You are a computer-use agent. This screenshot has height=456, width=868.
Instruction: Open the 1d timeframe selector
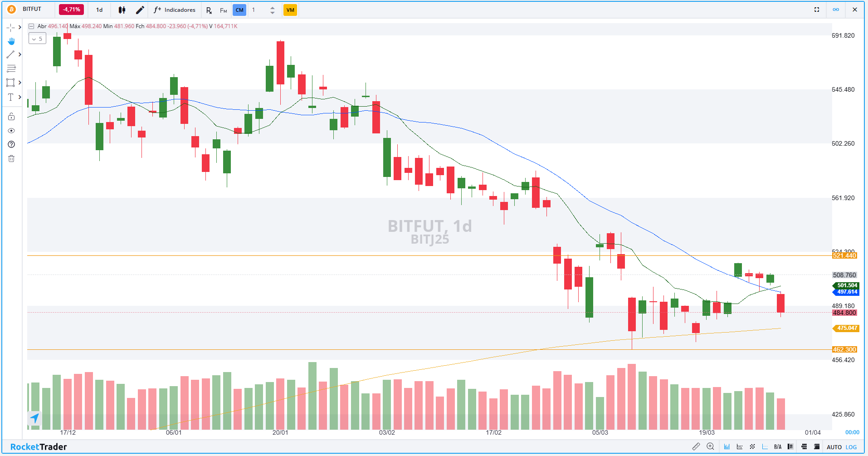(x=99, y=10)
